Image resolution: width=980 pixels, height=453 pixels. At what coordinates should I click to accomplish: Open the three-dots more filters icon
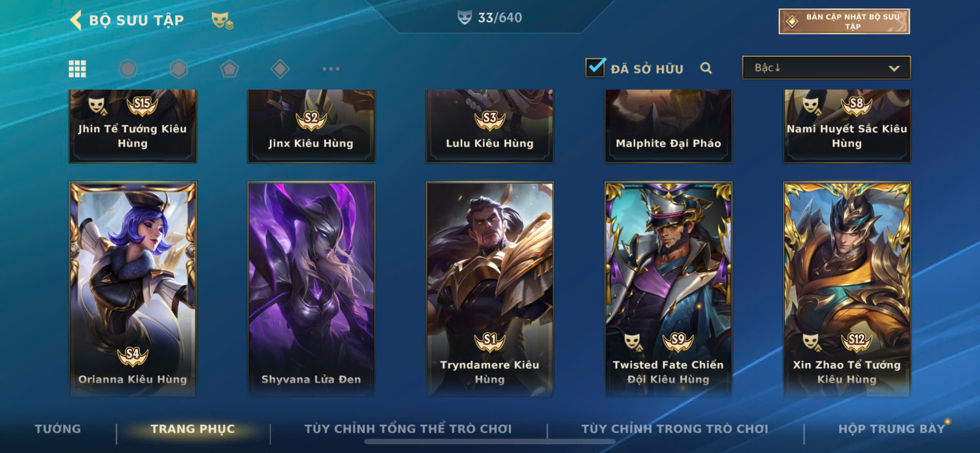[331, 69]
